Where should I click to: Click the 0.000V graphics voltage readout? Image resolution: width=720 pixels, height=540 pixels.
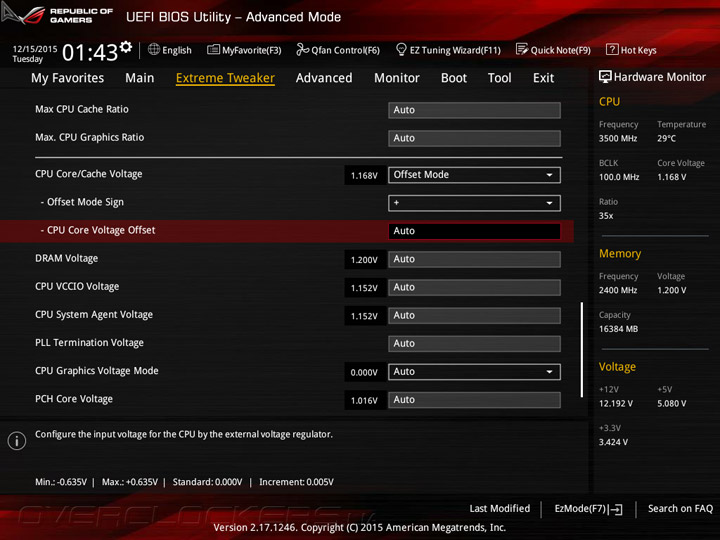pyautogui.click(x=365, y=372)
